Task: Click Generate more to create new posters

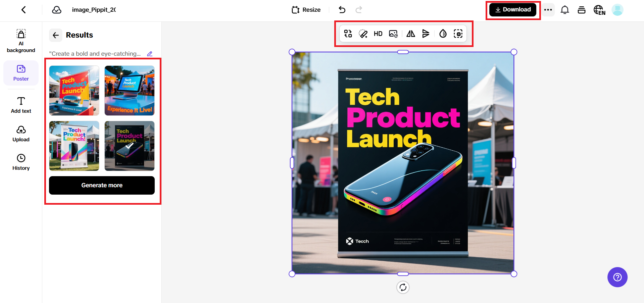Action: (x=102, y=185)
